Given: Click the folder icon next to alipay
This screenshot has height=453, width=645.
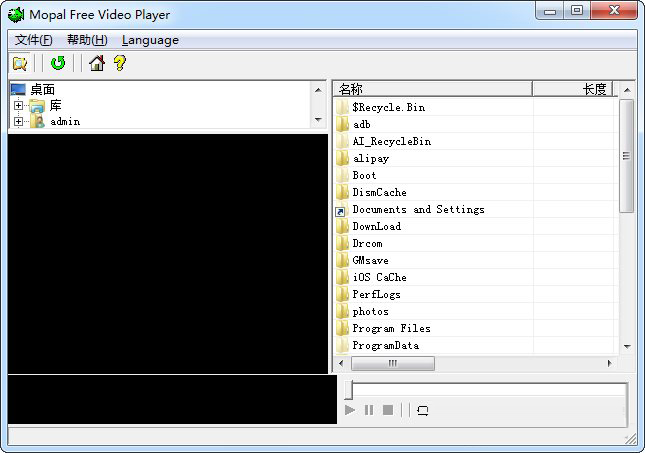Looking at the screenshot, I should tap(342, 158).
